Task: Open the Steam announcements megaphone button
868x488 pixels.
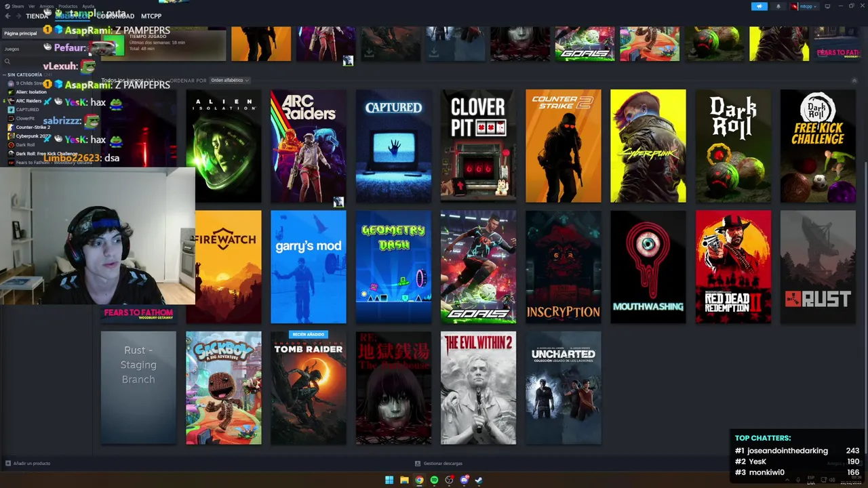Action: (x=759, y=6)
